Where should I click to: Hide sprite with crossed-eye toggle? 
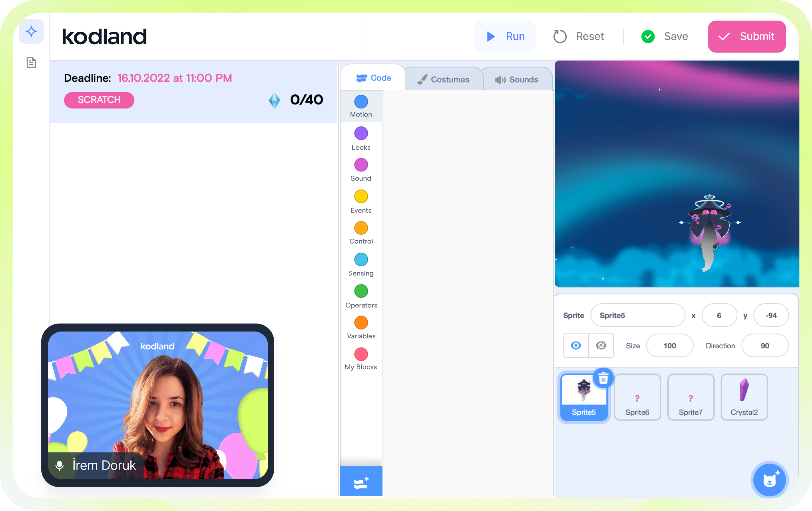point(601,346)
